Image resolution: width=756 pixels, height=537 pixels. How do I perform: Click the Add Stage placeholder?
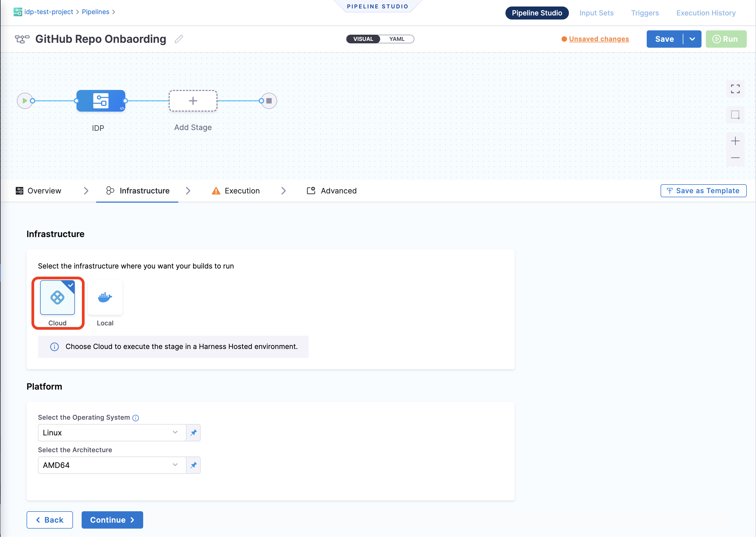point(193,101)
